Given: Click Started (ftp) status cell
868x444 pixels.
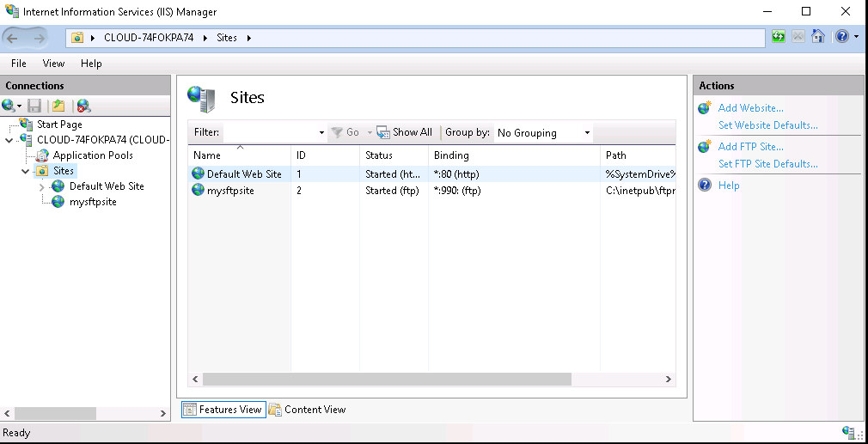Looking at the screenshot, I should (392, 191).
